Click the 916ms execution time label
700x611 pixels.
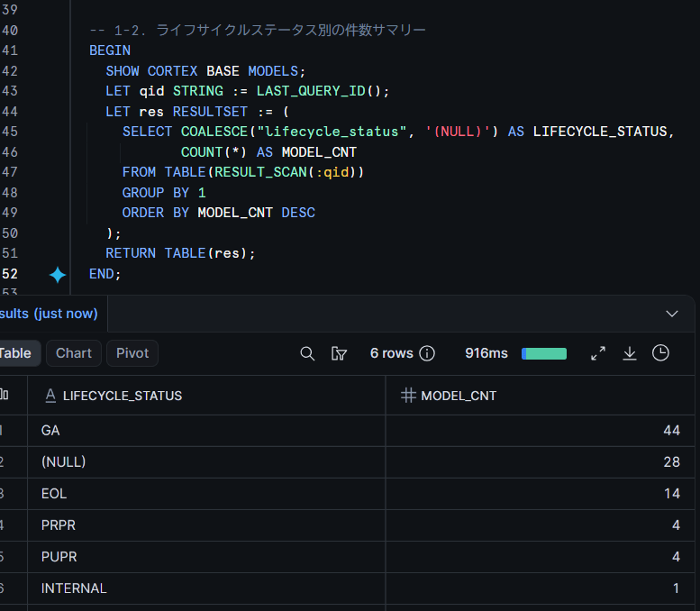pos(486,353)
